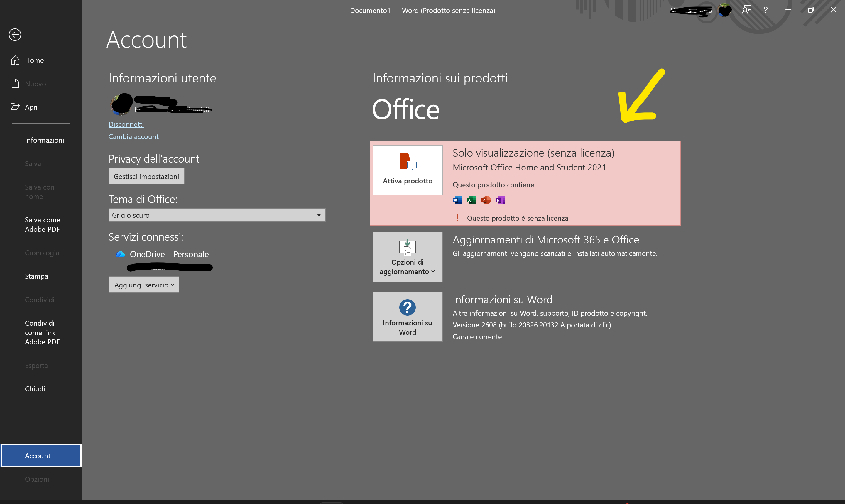Click 'OneDrive - Personale' service entry
This screenshot has height=504, width=845.
[x=169, y=254]
